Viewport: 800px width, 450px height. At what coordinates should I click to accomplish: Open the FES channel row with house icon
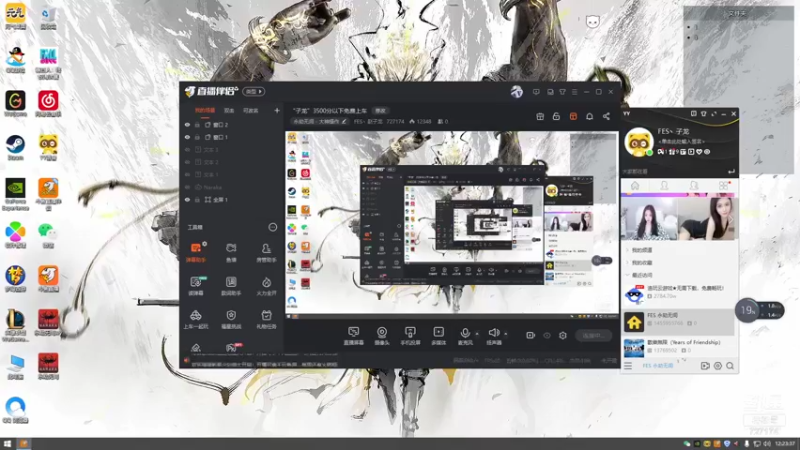[x=678, y=322]
